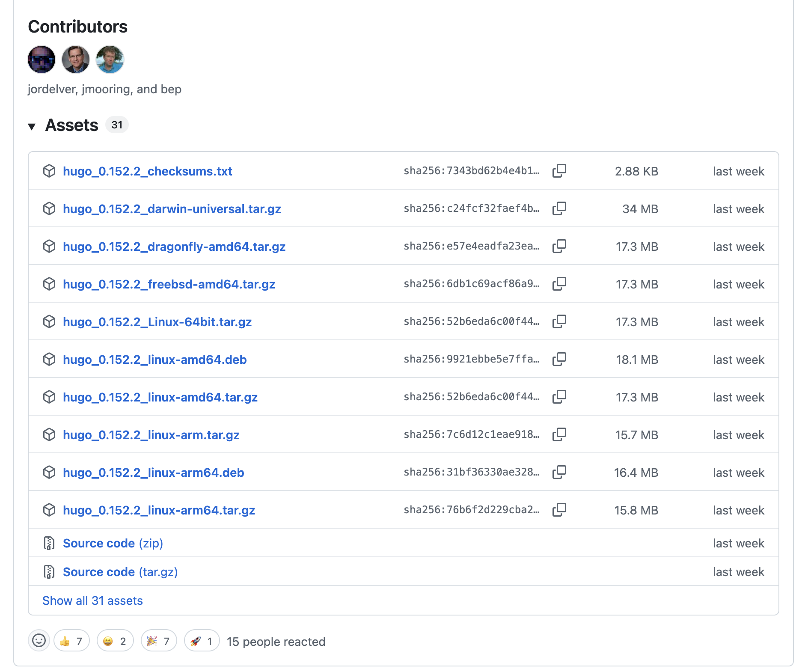Toggle the party popper reaction
Screen dimensions: 802x672
[159, 641]
